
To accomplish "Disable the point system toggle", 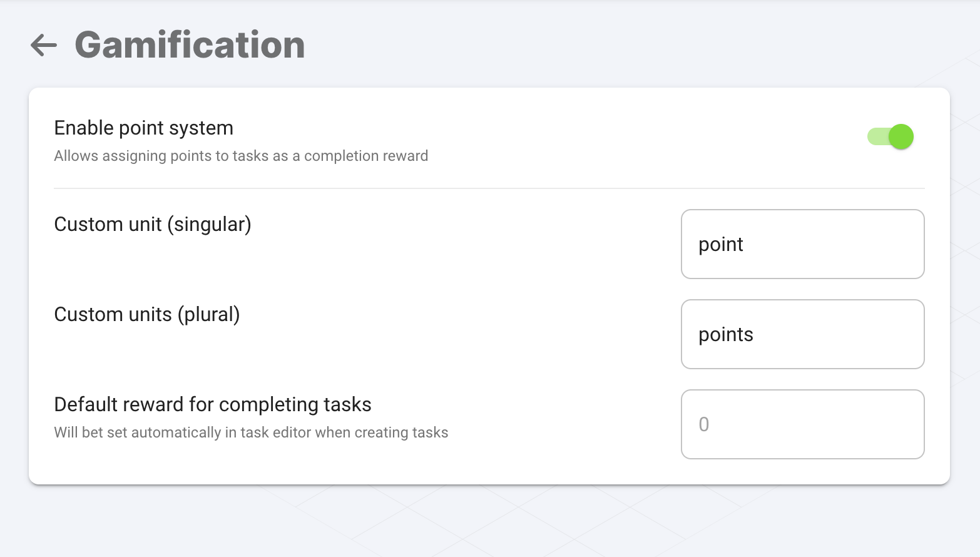I will click(x=890, y=136).
